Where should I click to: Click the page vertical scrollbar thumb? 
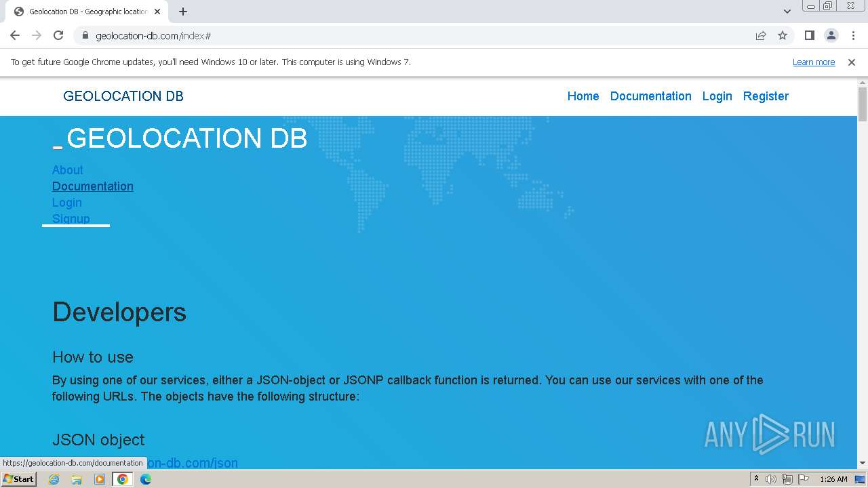click(863, 104)
